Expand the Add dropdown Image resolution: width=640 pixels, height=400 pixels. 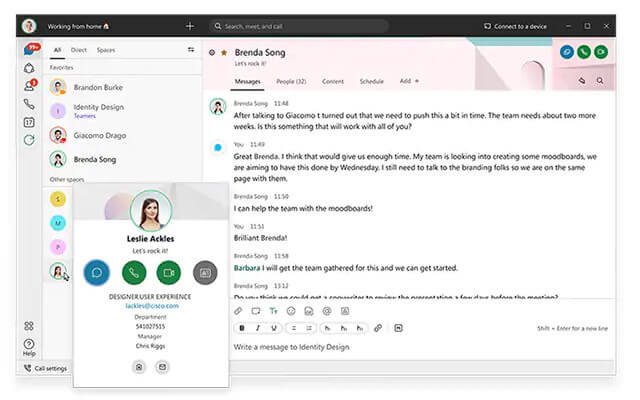[x=409, y=81]
